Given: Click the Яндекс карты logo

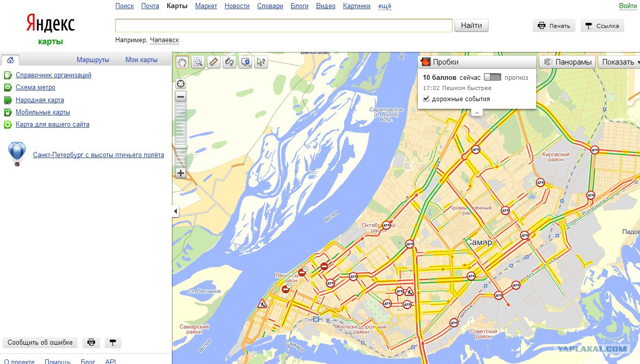Looking at the screenshot, I should click(50, 29).
